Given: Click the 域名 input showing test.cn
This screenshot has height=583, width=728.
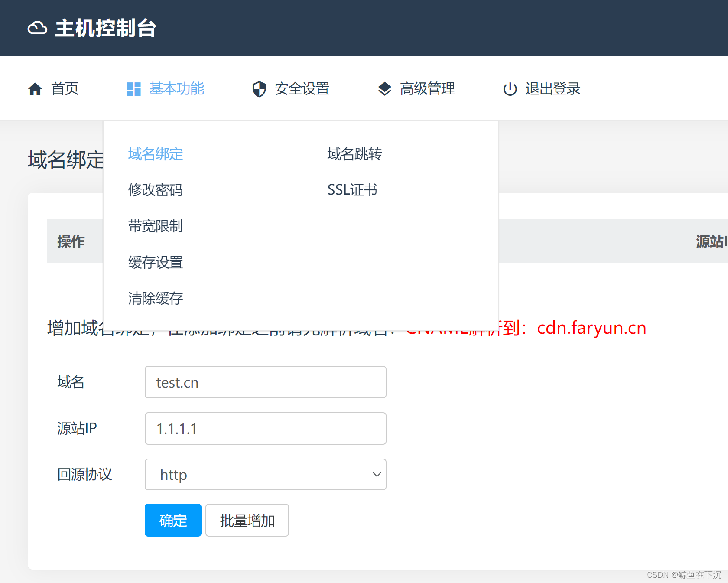Looking at the screenshot, I should (x=265, y=382).
